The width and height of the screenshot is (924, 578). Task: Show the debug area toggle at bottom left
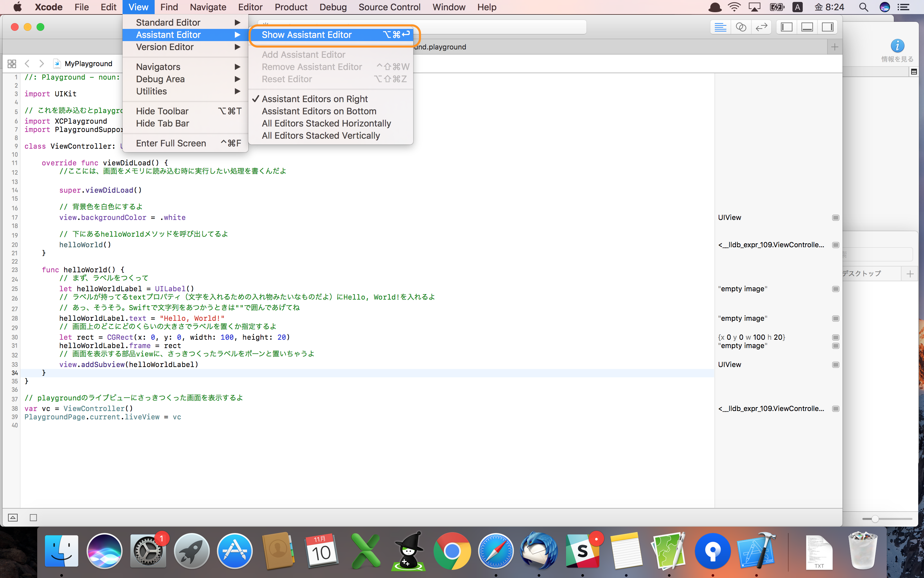13,518
